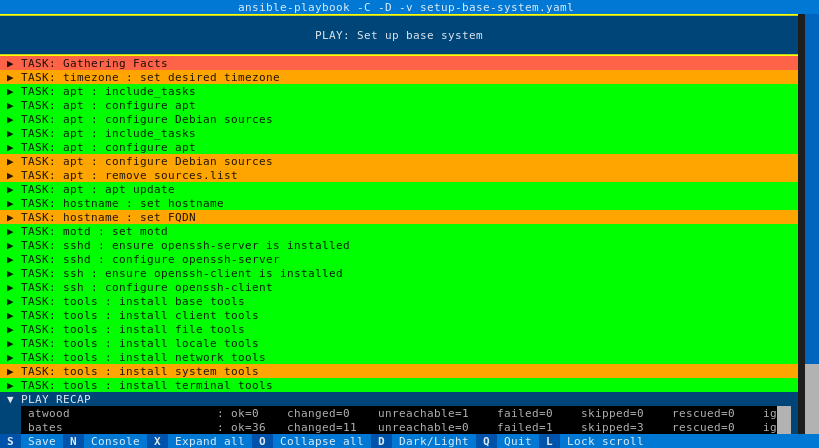
Task: Click Save in the footer
Action: [x=31, y=441]
